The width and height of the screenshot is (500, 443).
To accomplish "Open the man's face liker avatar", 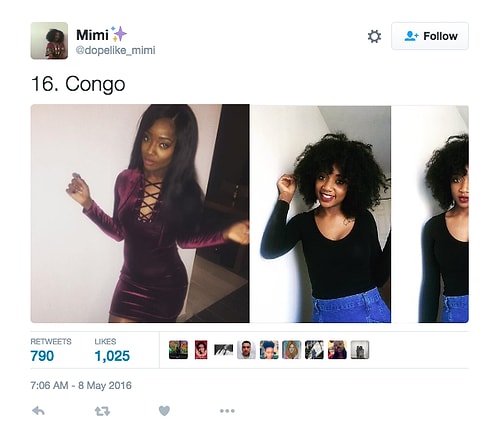I will [x=246, y=350].
